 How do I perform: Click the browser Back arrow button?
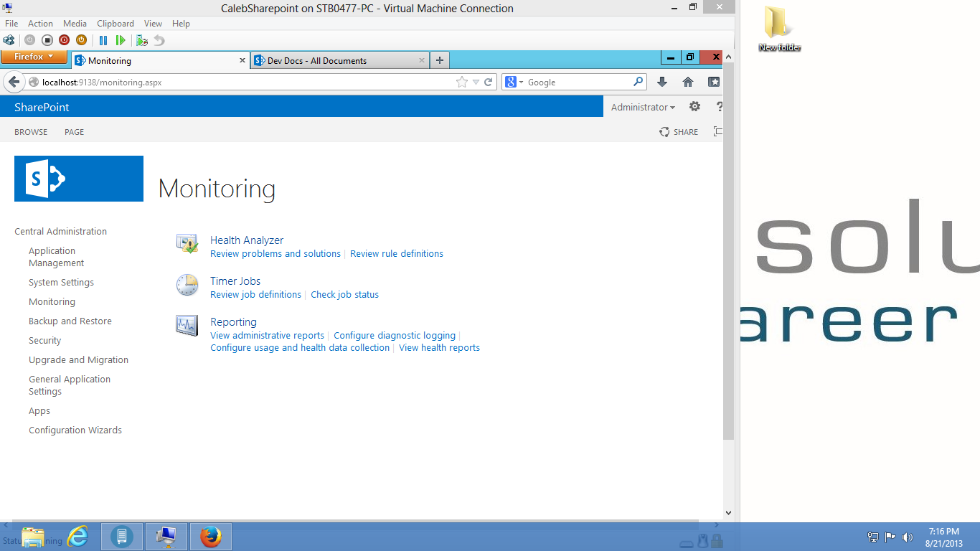(x=14, y=82)
